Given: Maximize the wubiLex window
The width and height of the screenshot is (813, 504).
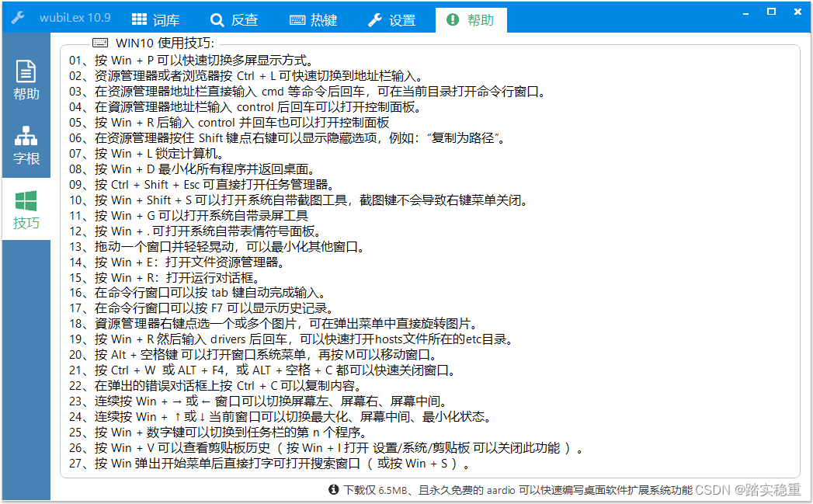Looking at the screenshot, I should click(772, 12).
